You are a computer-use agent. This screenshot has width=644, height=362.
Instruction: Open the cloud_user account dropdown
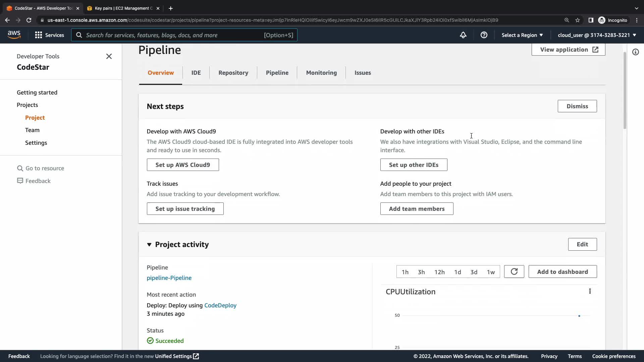point(597,35)
